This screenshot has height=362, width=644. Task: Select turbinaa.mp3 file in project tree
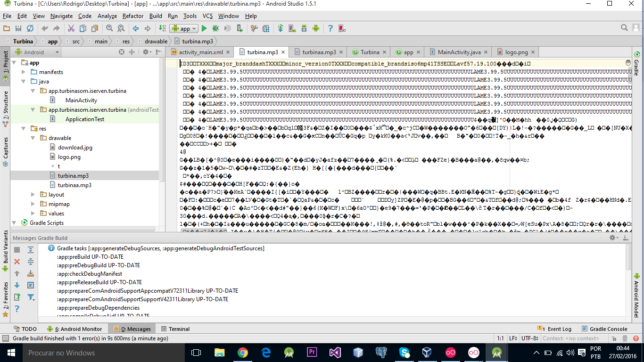(x=74, y=185)
